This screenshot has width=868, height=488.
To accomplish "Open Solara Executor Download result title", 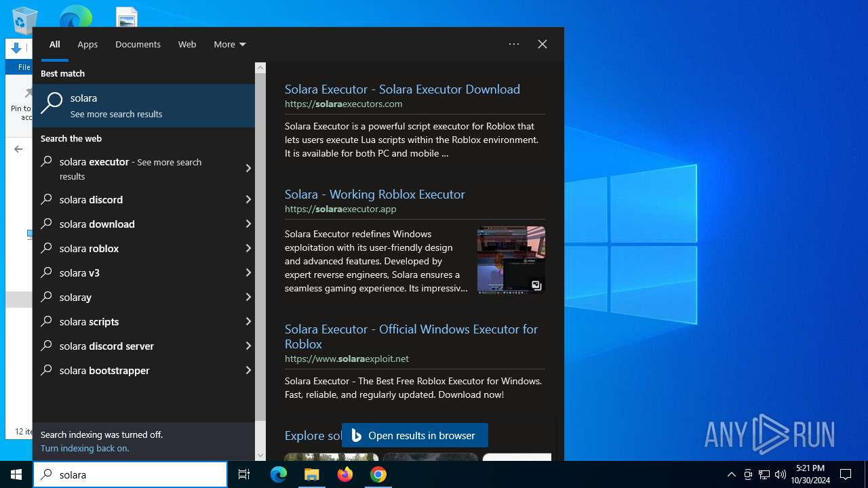I will (402, 89).
